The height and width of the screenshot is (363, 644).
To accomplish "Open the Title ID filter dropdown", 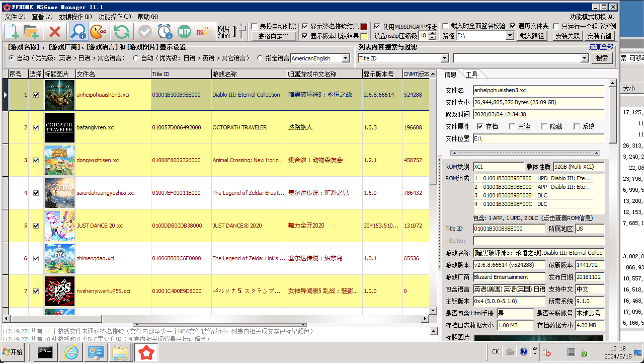I will click(x=444, y=58).
